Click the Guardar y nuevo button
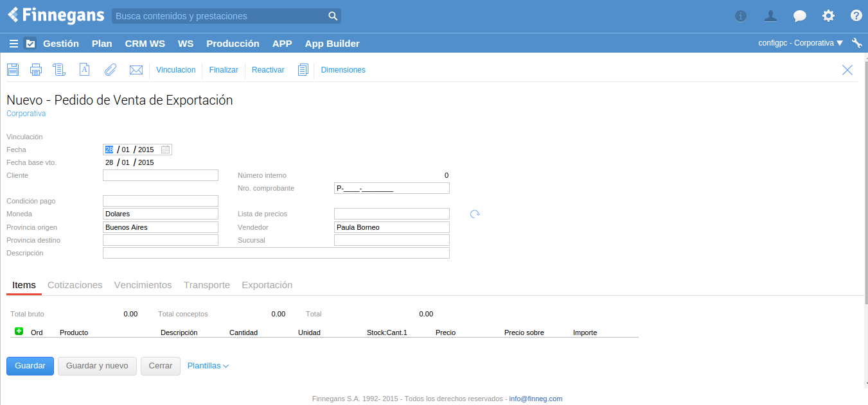 point(97,366)
